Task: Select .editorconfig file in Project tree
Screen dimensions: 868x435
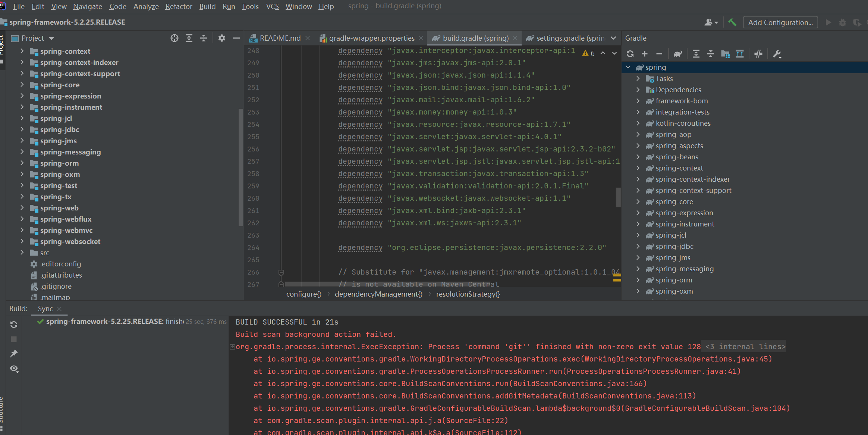Action: (x=61, y=264)
